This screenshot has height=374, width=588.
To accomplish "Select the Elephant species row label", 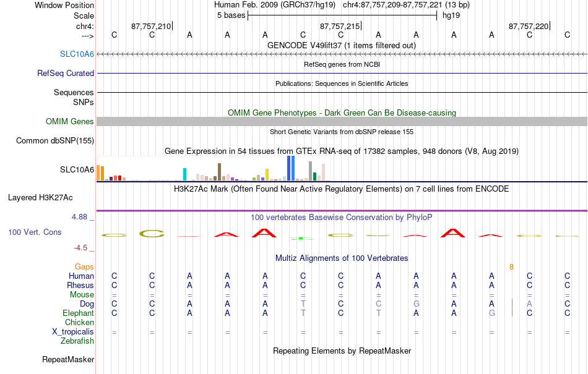I will [78, 313].
